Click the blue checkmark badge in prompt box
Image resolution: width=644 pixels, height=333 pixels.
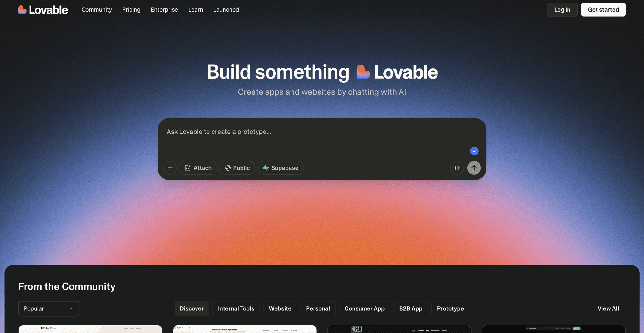tap(474, 151)
